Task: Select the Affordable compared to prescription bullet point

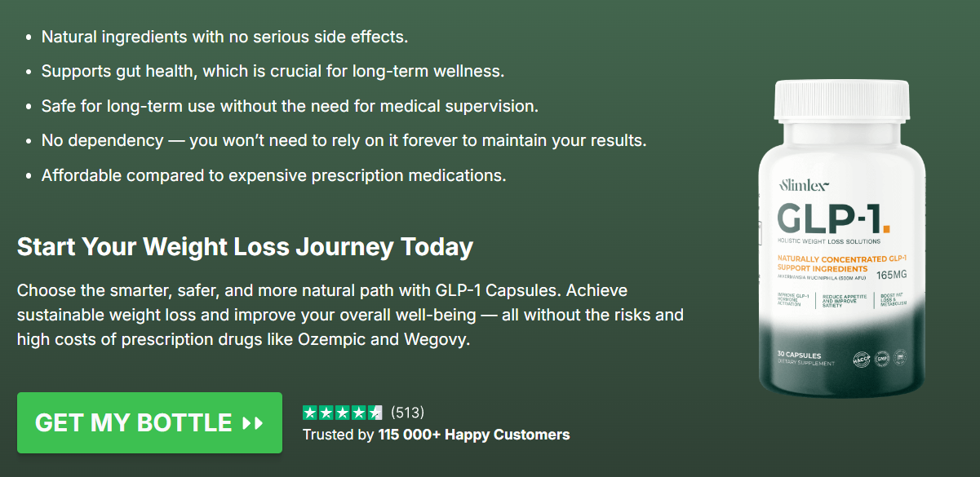Action: click(x=273, y=175)
